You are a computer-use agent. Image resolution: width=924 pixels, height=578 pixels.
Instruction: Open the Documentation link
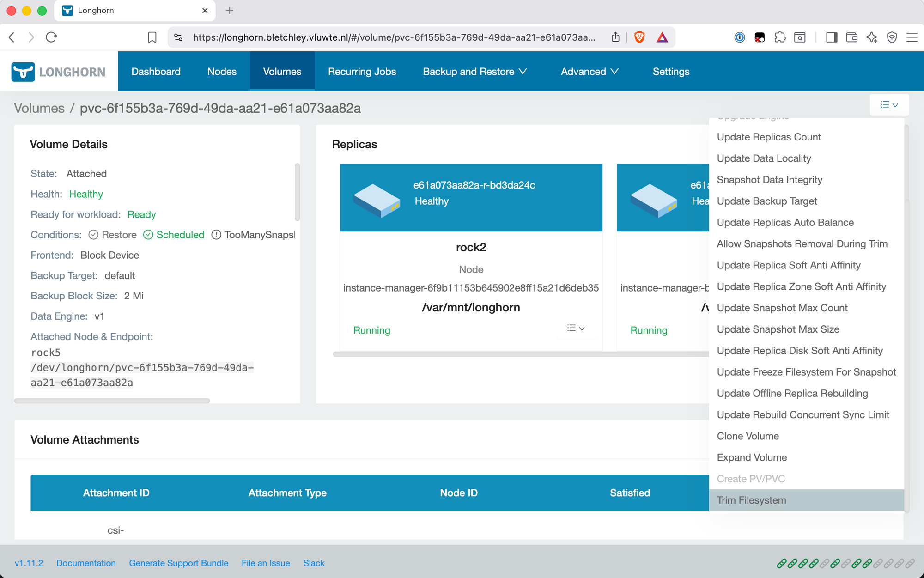(x=86, y=563)
